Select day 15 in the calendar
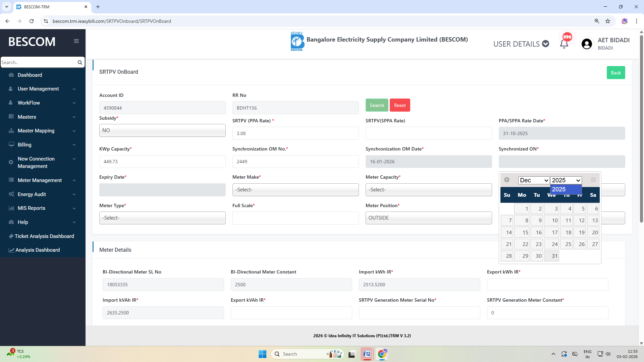The width and height of the screenshot is (644, 362). point(522,233)
